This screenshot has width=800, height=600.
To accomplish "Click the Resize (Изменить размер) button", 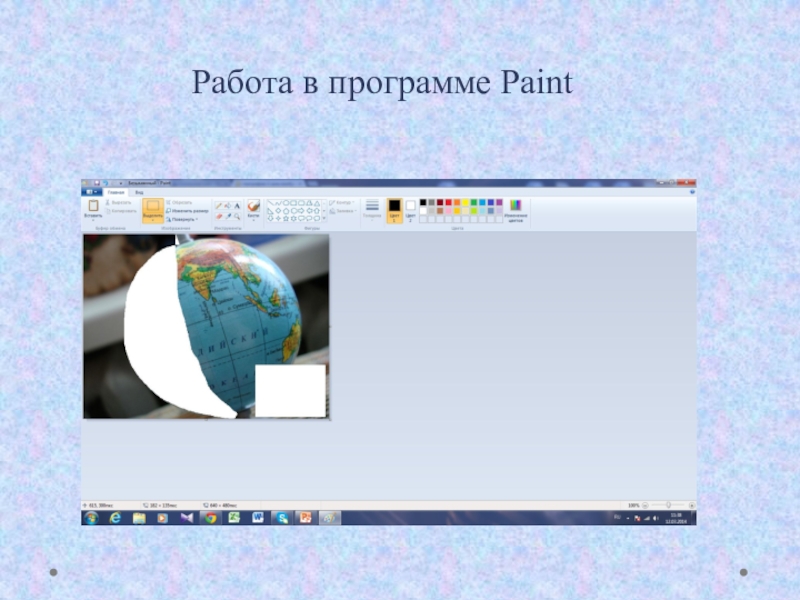I will tap(187, 211).
